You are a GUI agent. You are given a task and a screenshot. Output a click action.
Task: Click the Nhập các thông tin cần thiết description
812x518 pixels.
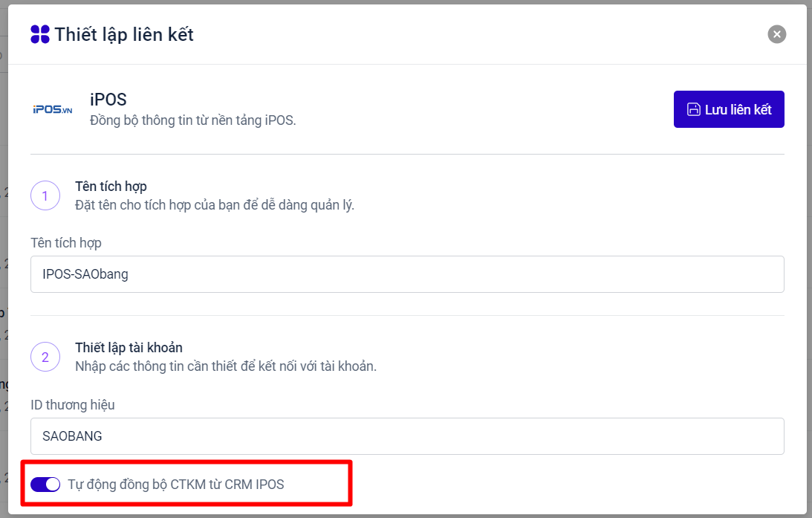coord(226,366)
